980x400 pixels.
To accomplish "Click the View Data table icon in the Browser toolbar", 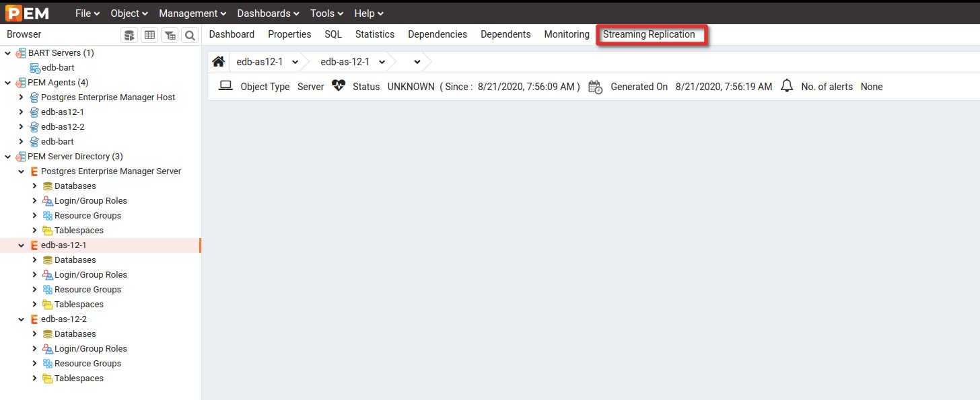I will click(x=149, y=35).
